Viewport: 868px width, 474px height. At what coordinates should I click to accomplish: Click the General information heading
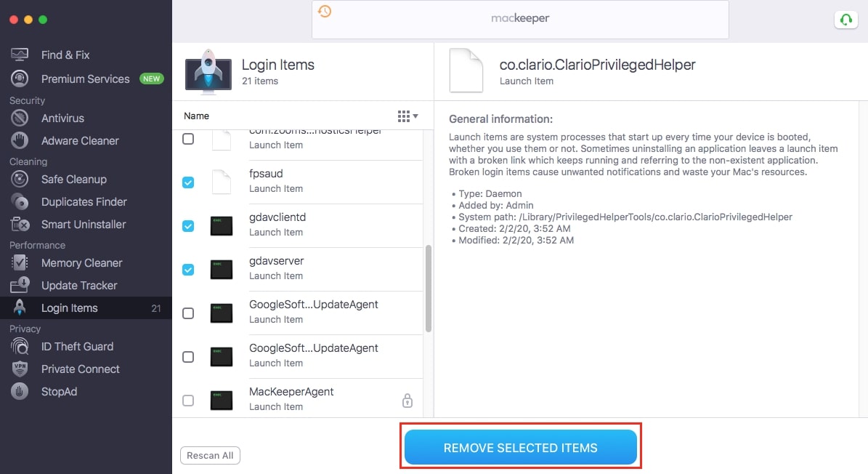(x=500, y=119)
